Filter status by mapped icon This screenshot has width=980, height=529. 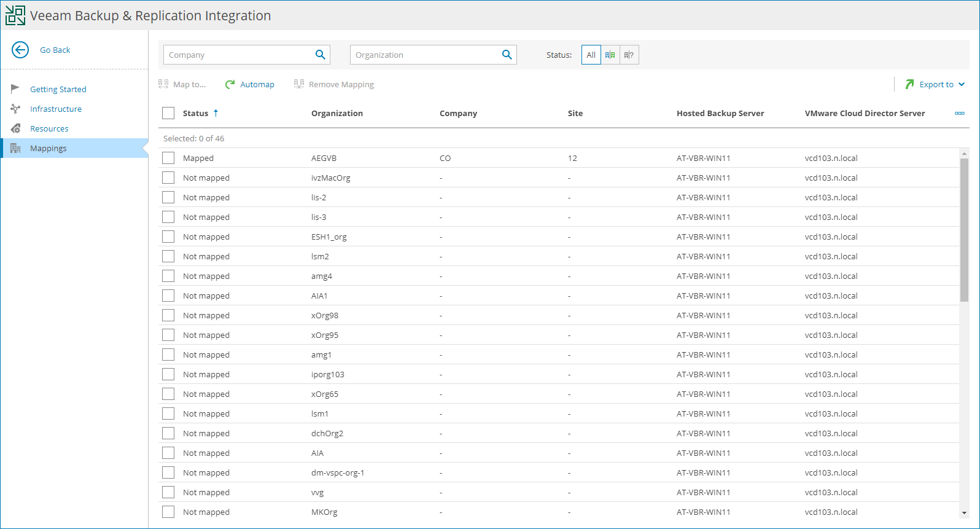tap(610, 55)
